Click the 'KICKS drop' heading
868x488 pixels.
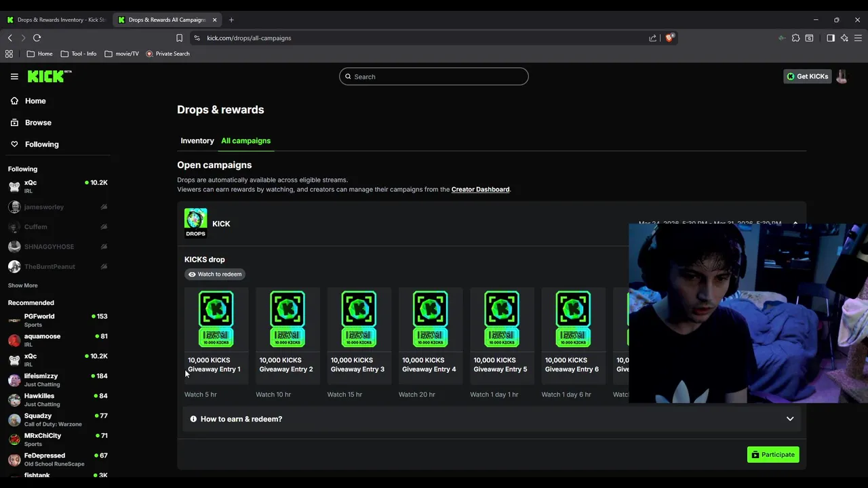[x=204, y=260]
